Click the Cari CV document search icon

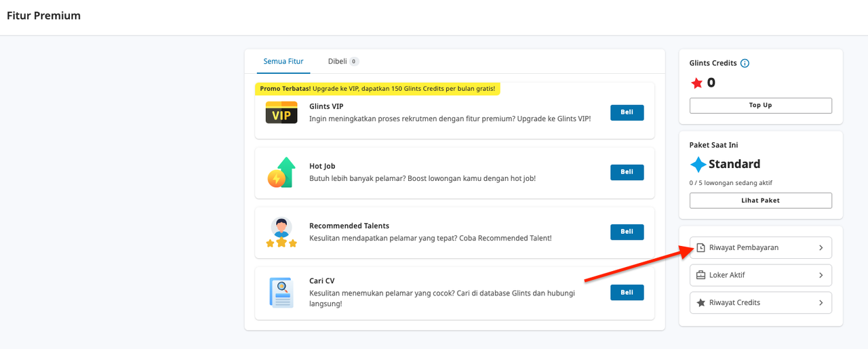pyautogui.click(x=281, y=293)
